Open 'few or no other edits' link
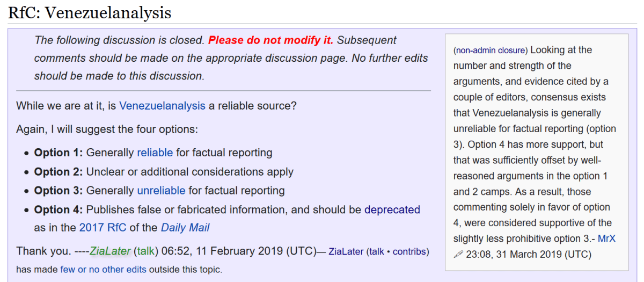This screenshot has height=282, width=644. tap(103, 269)
